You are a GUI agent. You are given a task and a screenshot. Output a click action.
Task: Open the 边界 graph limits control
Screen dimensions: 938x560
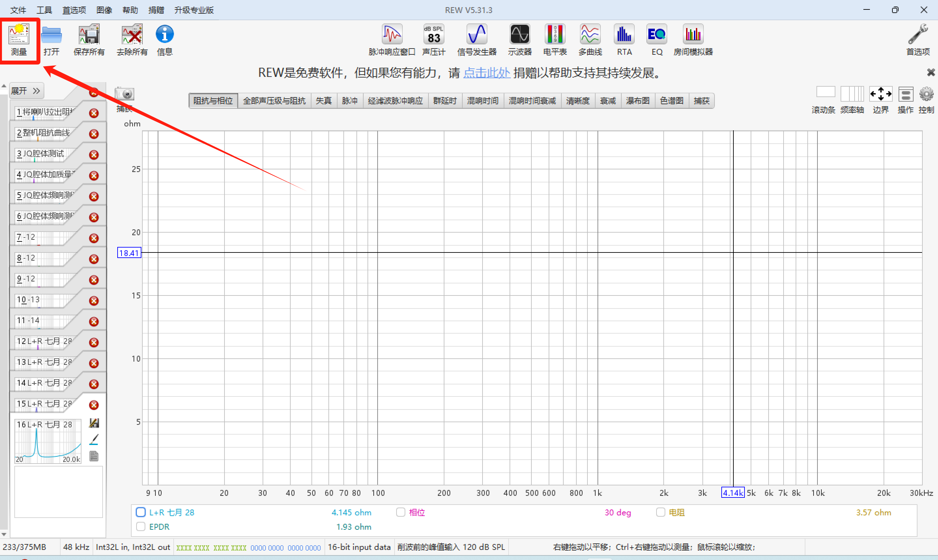pyautogui.click(x=881, y=100)
